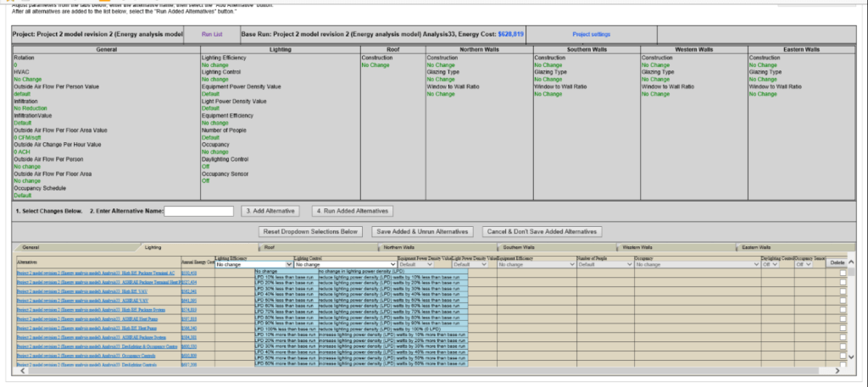This screenshot has height=387, width=868.
Task: Open the Occupancy Controls alternative link
Action: [86, 356]
